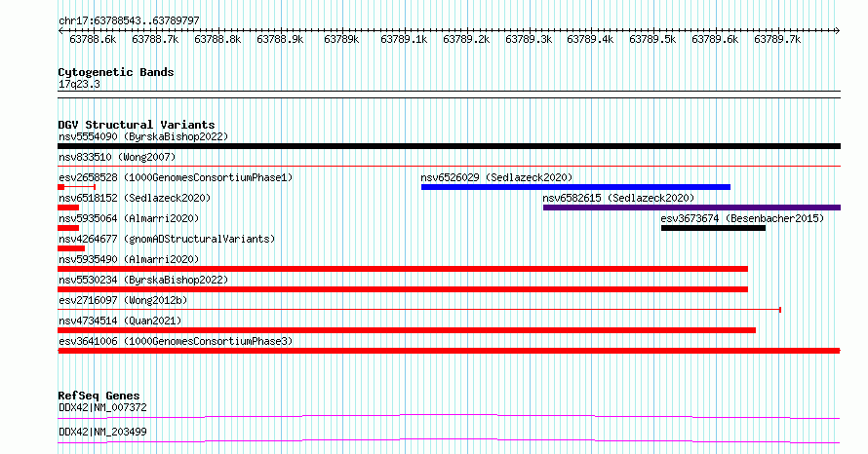Click the magenta DDX42 NM_007372 transcript line

tap(449, 416)
